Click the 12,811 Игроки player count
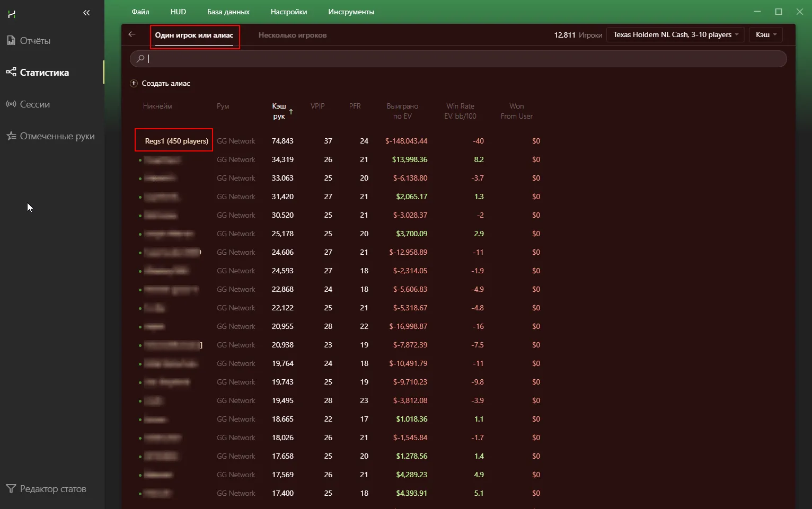This screenshot has width=812, height=509. tap(578, 35)
